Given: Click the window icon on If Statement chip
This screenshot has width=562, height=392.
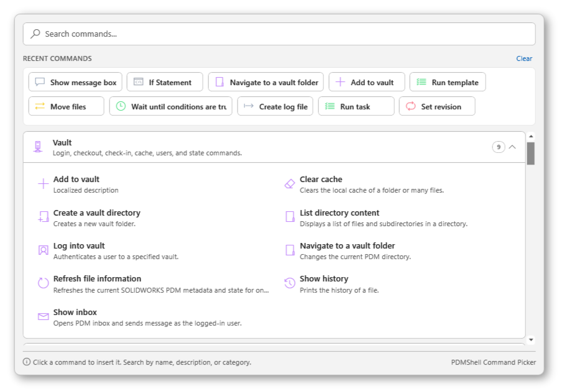Looking at the screenshot, I should (139, 82).
